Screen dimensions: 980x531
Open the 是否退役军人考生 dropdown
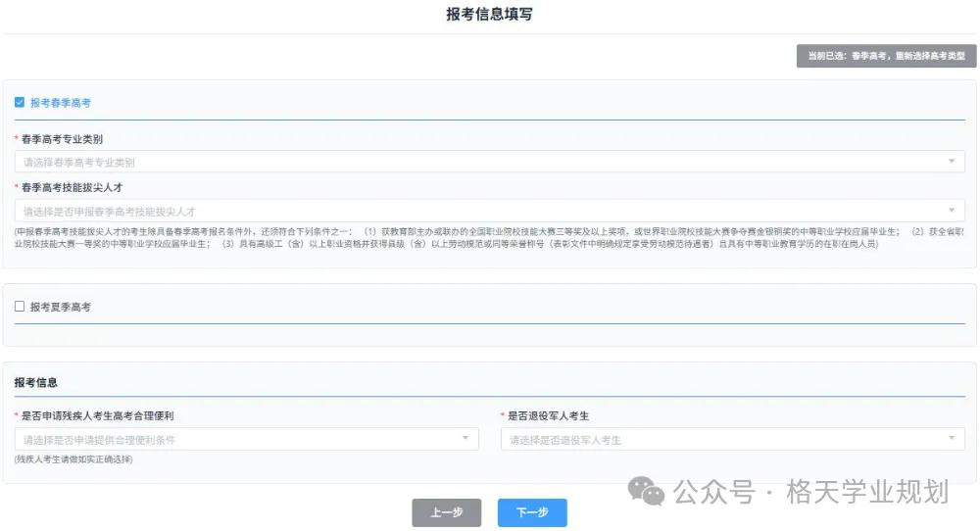(732, 439)
